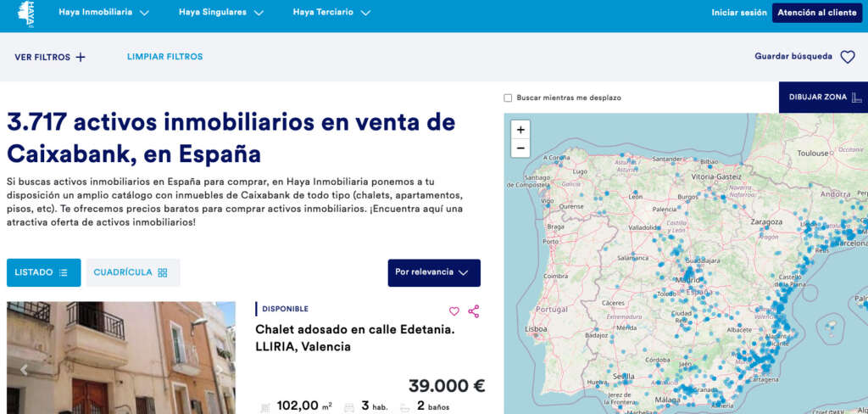Click the listing photo of the chalet

pos(120,357)
